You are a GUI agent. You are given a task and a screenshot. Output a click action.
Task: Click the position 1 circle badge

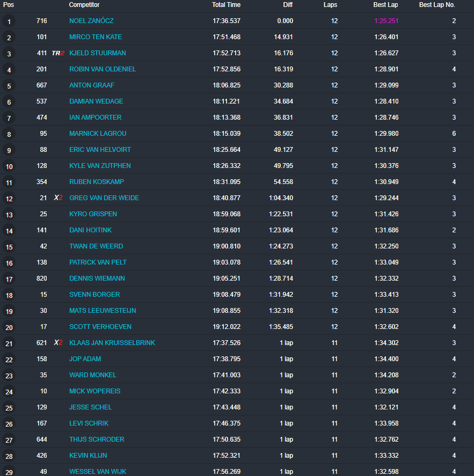9,21
